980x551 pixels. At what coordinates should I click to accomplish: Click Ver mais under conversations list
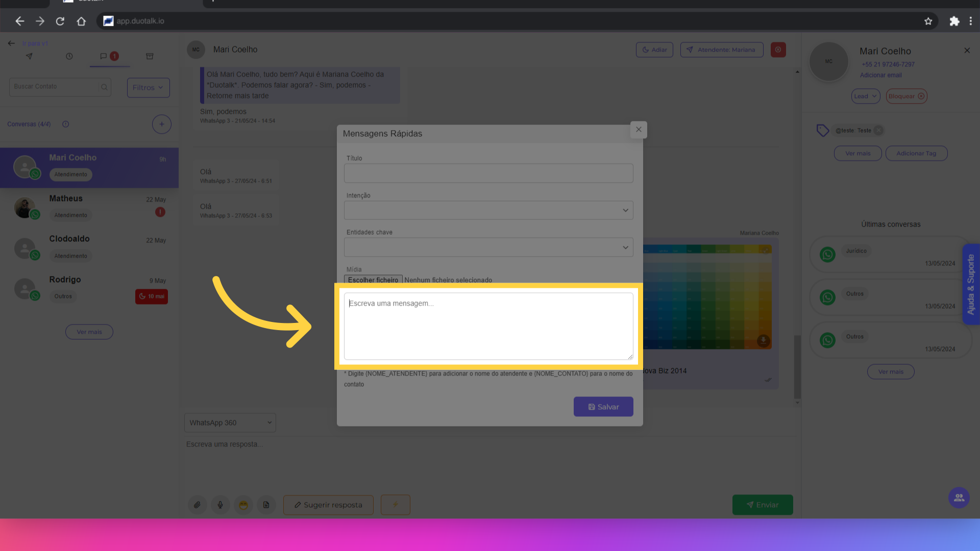(x=89, y=332)
